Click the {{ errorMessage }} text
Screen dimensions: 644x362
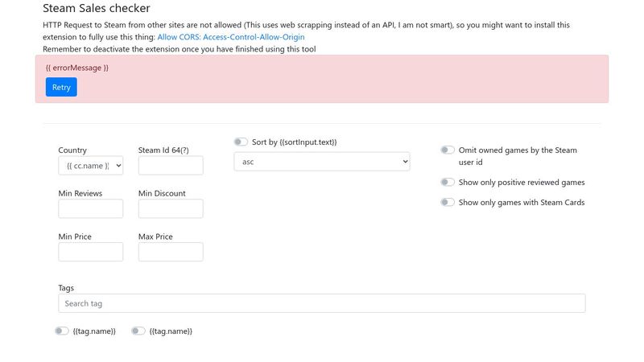[x=77, y=68]
